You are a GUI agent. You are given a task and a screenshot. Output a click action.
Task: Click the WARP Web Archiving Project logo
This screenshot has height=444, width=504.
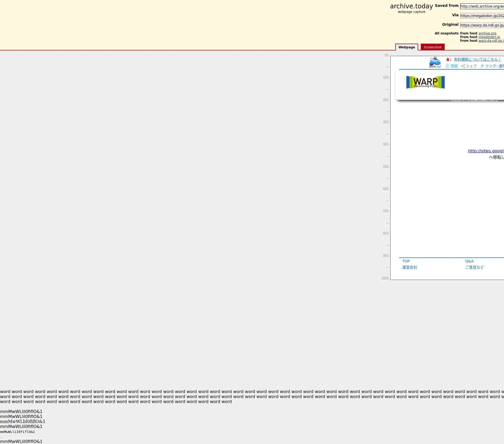(x=425, y=82)
